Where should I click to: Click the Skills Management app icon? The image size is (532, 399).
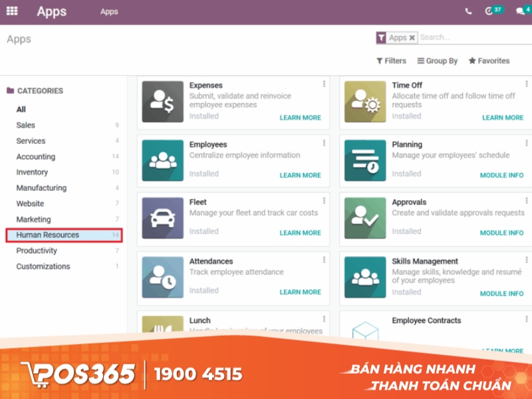tap(364, 275)
